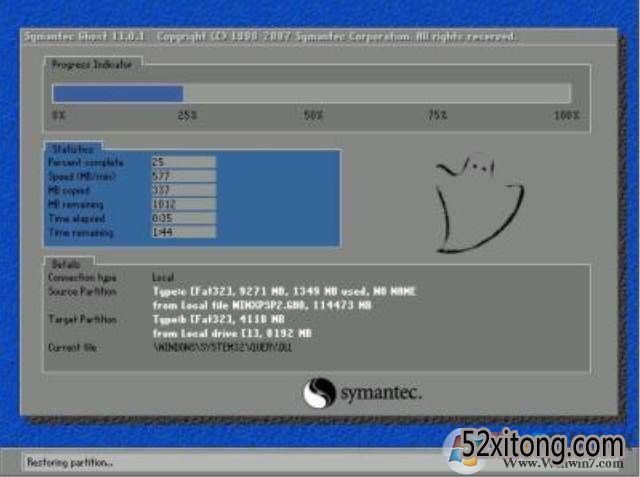The height and width of the screenshot is (477, 640).
Task: Click the local drive [1] 8192 MB line
Action: pyautogui.click(x=232, y=333)
